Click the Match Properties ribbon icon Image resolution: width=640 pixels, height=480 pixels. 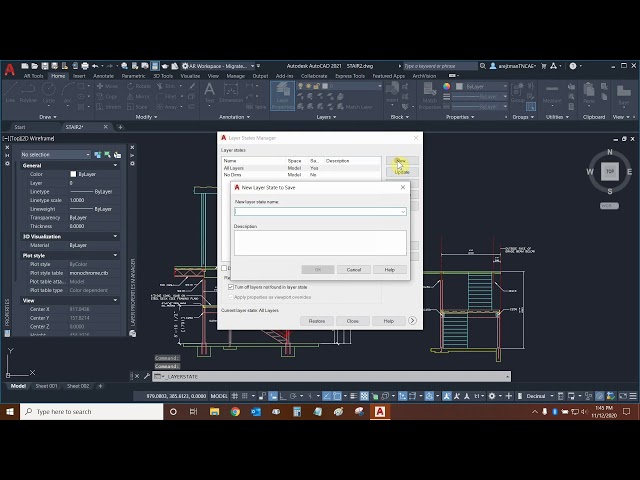429,96
